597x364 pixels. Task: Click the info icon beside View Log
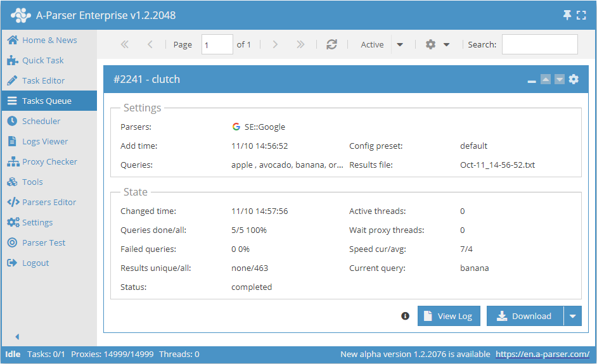tap(406, 316)
